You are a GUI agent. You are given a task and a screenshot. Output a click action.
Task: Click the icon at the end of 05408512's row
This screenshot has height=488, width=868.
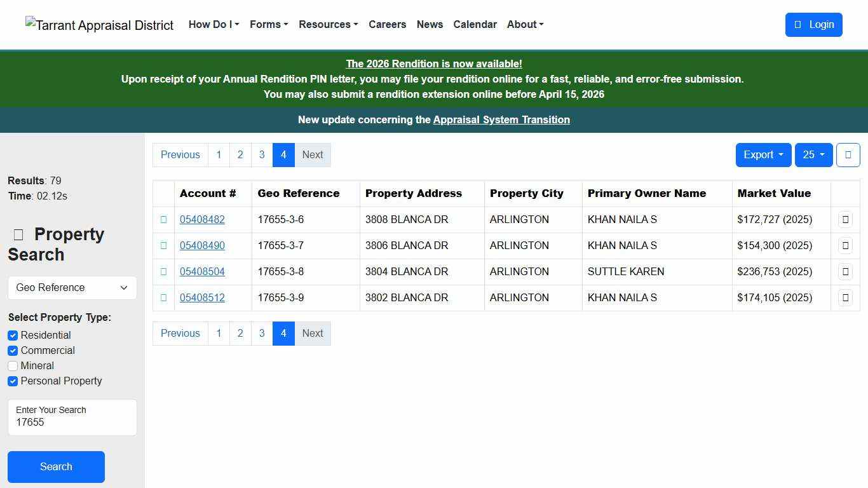(x=845, y=297)
